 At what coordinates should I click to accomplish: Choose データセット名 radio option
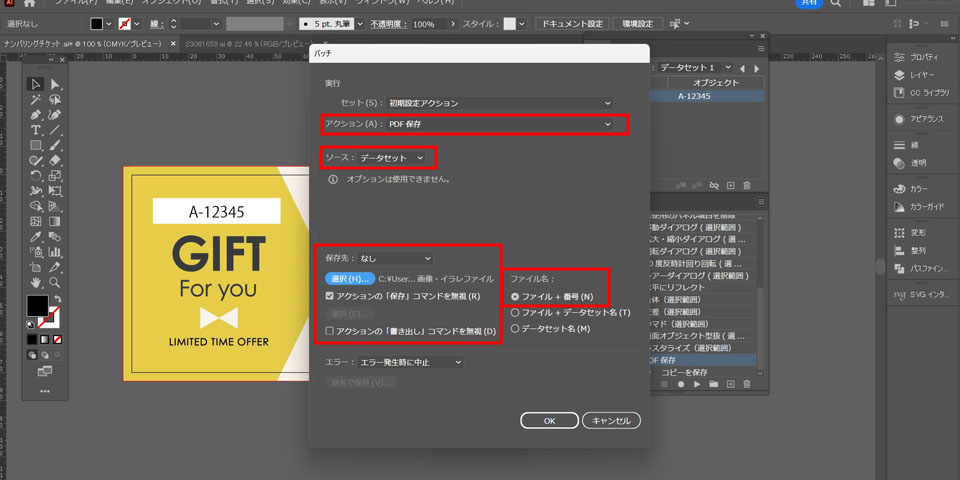click(515, 328)
